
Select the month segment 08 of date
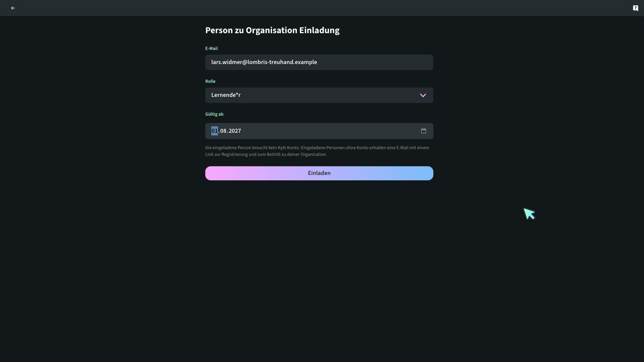coord(223,131)
